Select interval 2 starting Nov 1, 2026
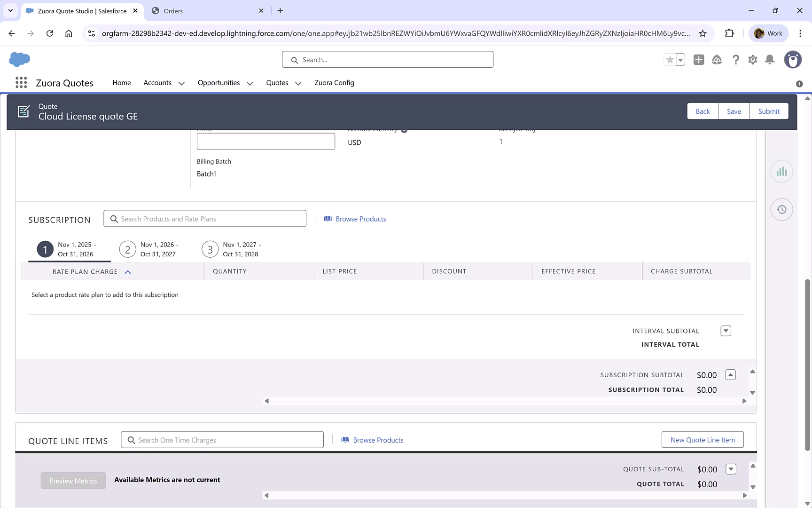 pyautogui.click(x=127, y=249)
